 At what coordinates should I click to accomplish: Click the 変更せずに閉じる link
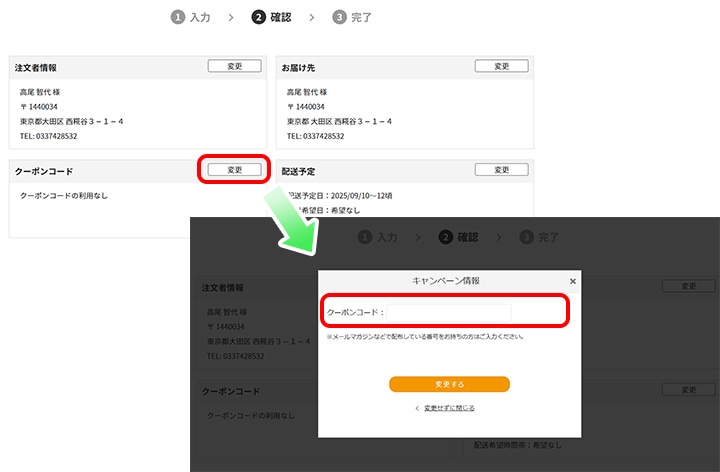(x=449, y=408)
